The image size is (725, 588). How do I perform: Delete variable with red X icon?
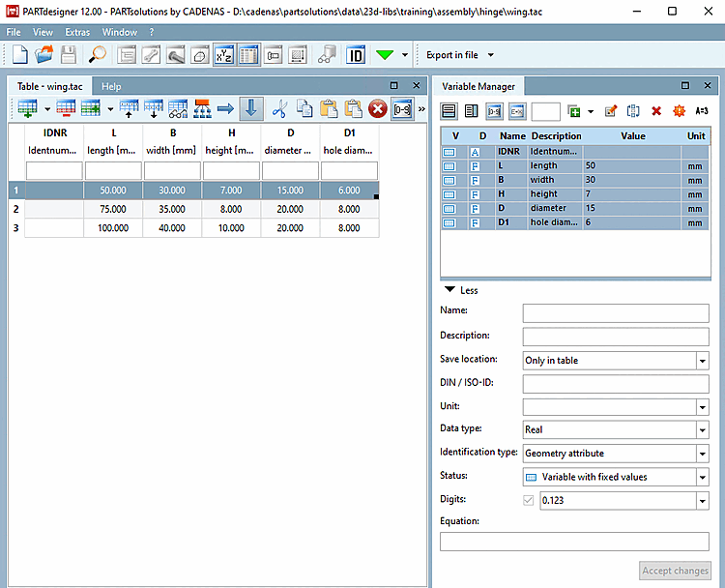pyautogui.click(x=656, y=111)
